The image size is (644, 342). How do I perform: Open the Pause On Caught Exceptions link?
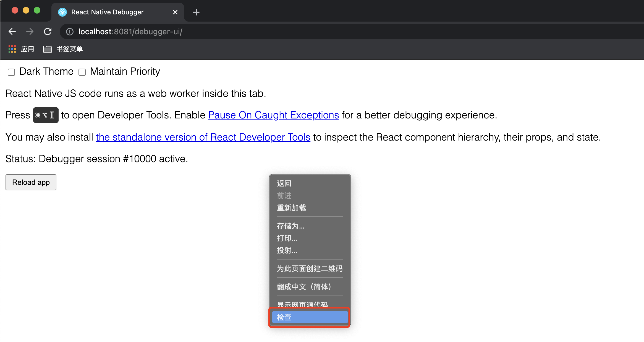(x=273, y=115)
